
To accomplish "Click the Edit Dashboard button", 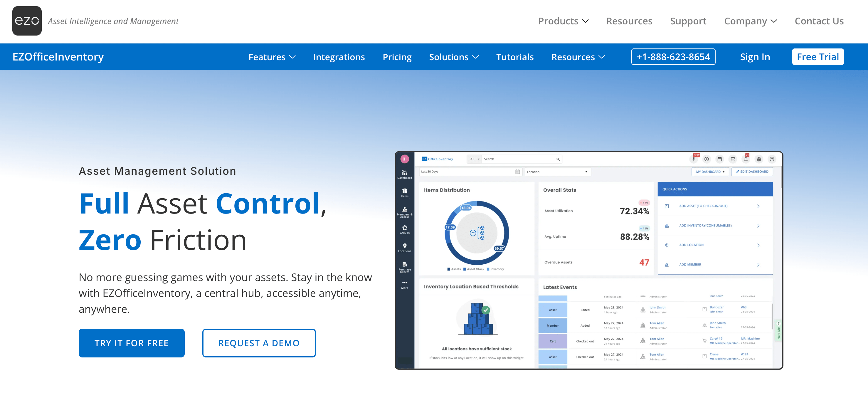I will pos(752,172).
